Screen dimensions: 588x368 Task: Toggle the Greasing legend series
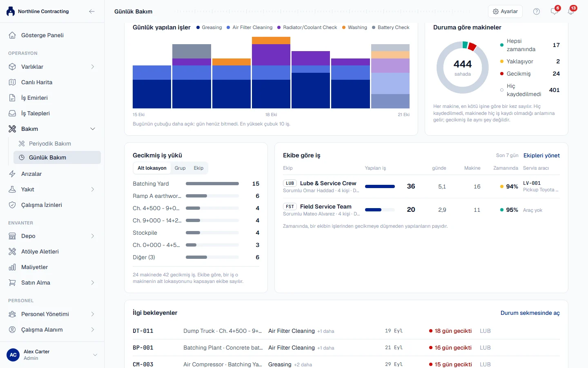click(x=209, y=27)
